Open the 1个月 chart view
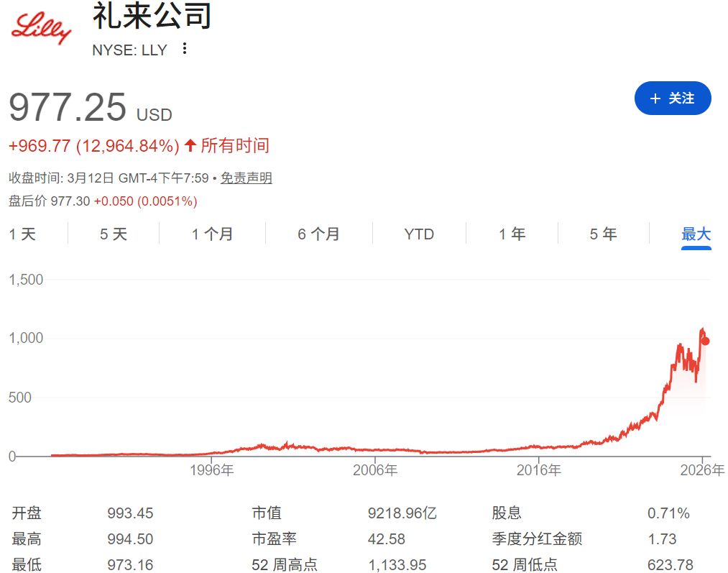The image size is (728, 573). coord(211,234)
